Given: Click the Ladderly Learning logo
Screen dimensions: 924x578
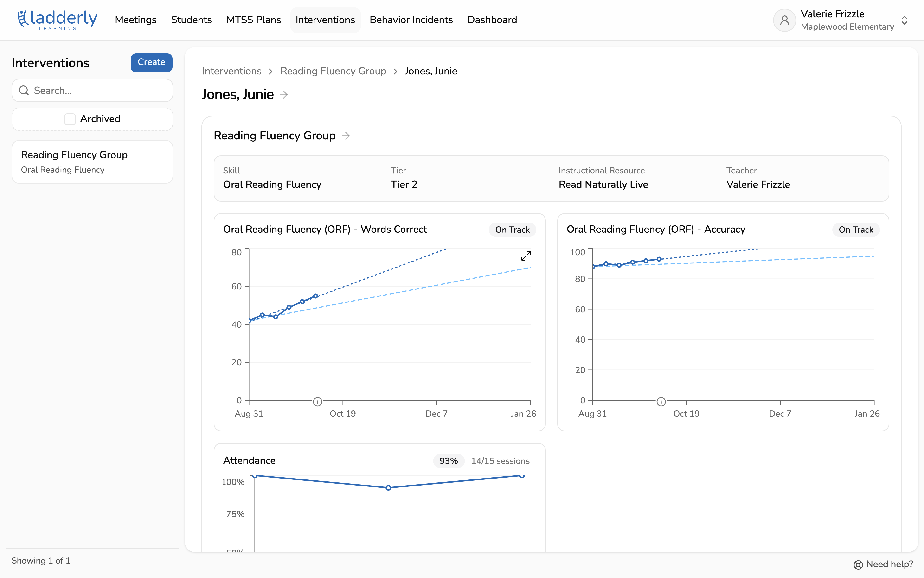Looking at the screenshot, I should coord(57,20).
